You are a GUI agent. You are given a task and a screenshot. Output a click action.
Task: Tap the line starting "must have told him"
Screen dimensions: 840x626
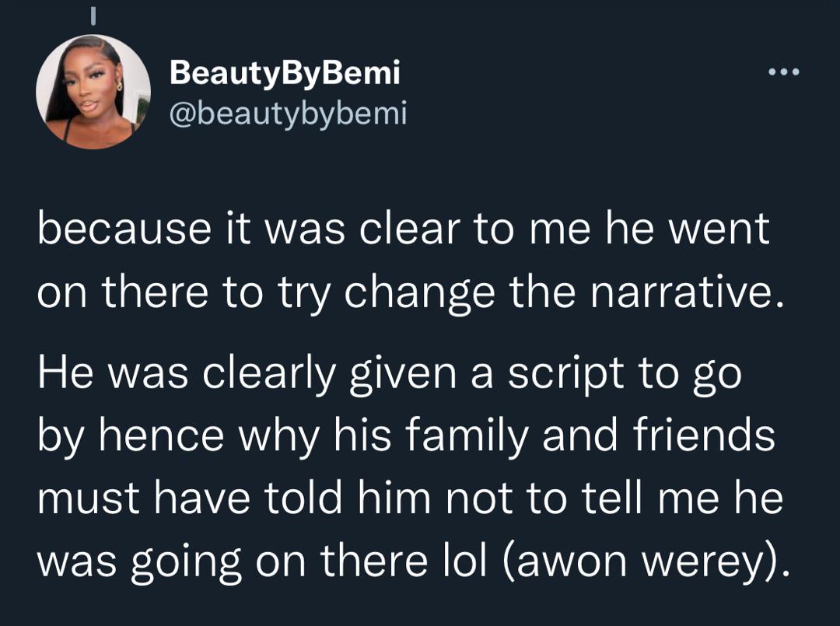[x=410, y=498]
